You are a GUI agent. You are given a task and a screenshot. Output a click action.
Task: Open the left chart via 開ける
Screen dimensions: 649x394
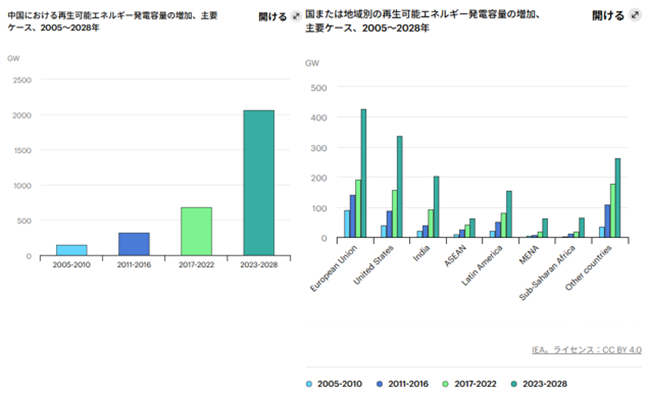coord(273,17)
